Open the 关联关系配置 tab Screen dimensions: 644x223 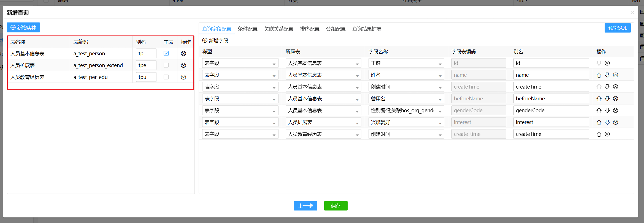click(278, 29)
